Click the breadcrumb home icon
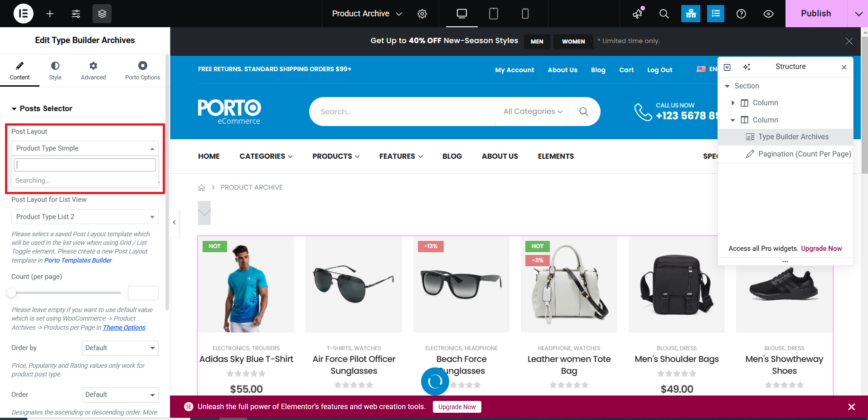Viewport: 868px width, 420px height. (202, 188)
